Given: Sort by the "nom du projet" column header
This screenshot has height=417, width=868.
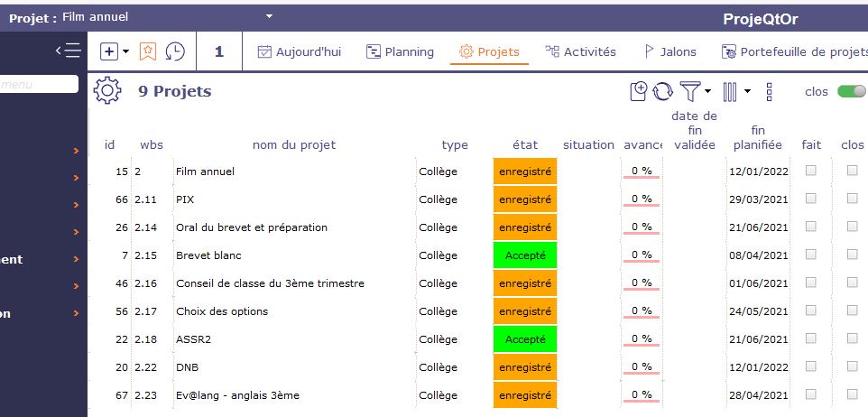Looking at the screenshot, I should coord(293,144).
